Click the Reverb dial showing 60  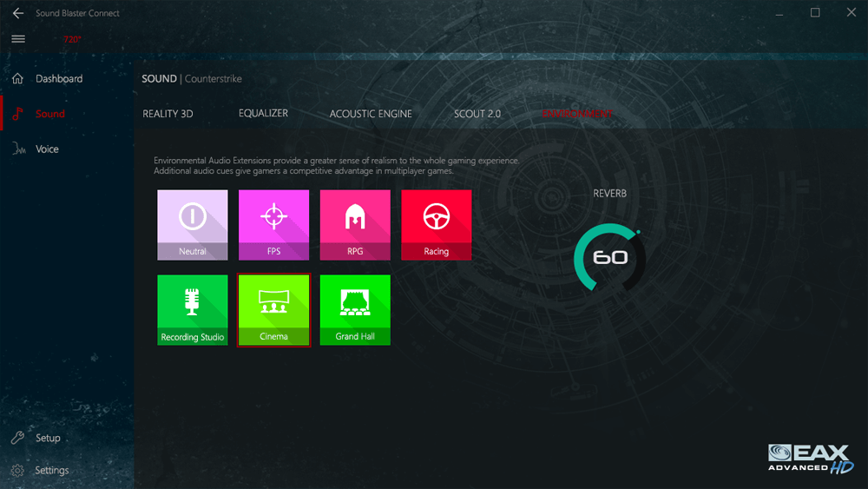point(609,258)
